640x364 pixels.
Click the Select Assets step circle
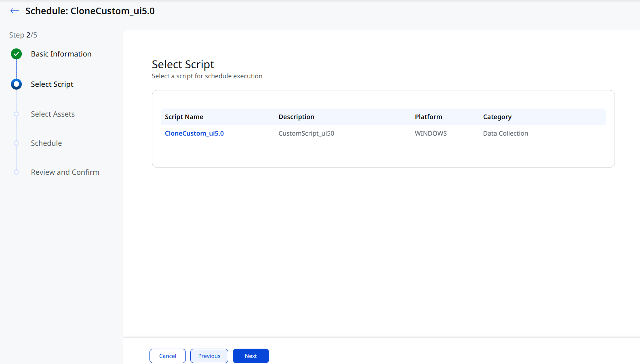[17, 114]
